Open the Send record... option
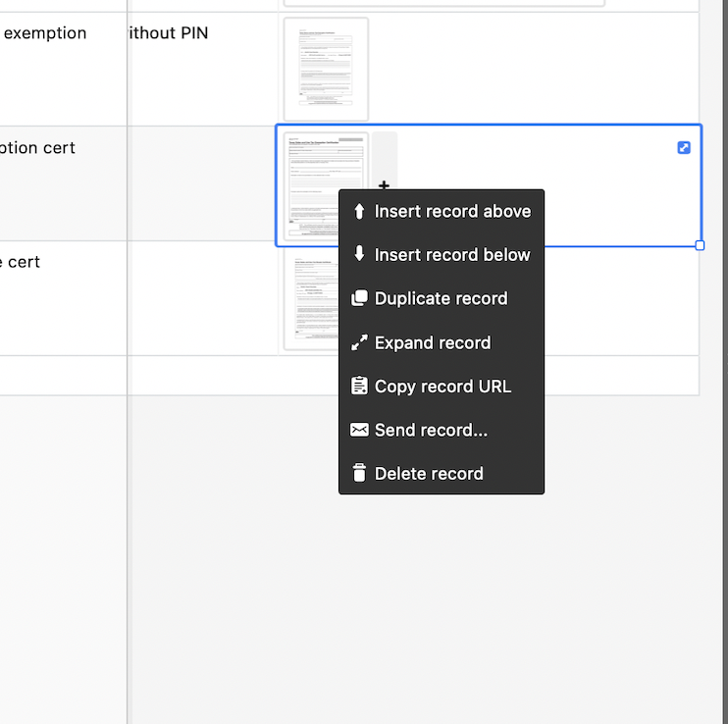728x724 pixels. pos(442,430)
